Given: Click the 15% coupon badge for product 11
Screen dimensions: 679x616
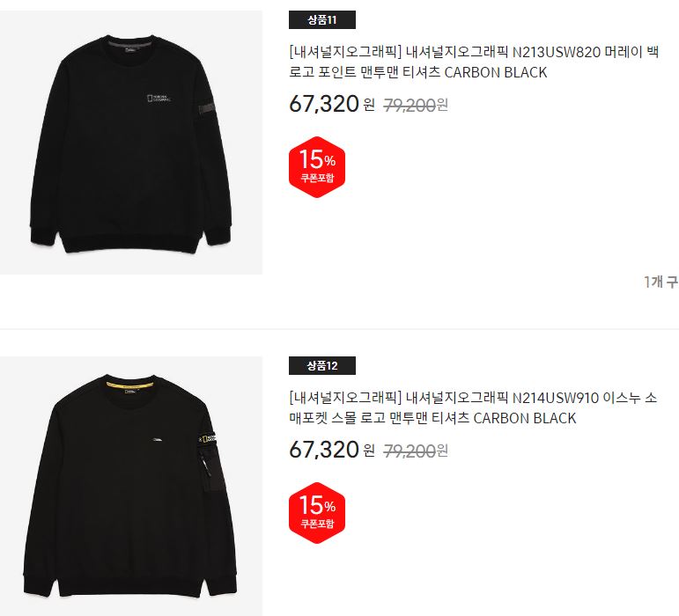Looking at the screenshot, I should tap(317, 167).
